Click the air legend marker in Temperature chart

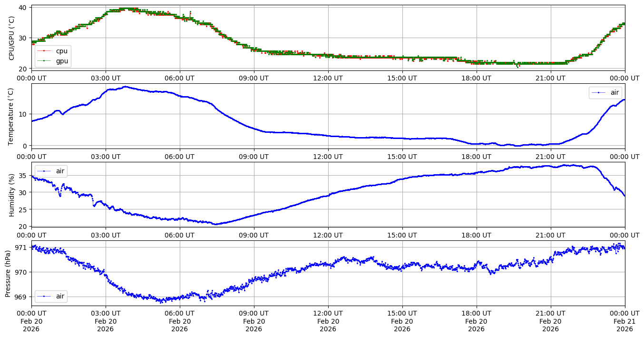coord(598,93)
